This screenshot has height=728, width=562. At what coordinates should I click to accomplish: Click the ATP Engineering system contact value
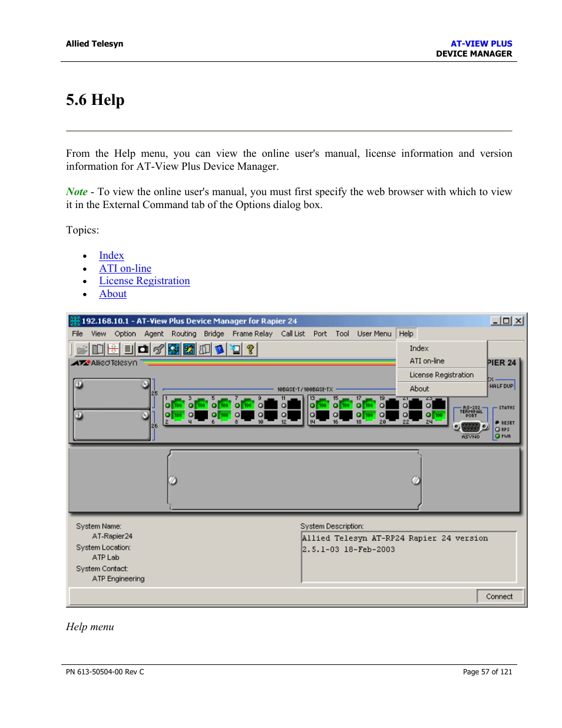118,579
